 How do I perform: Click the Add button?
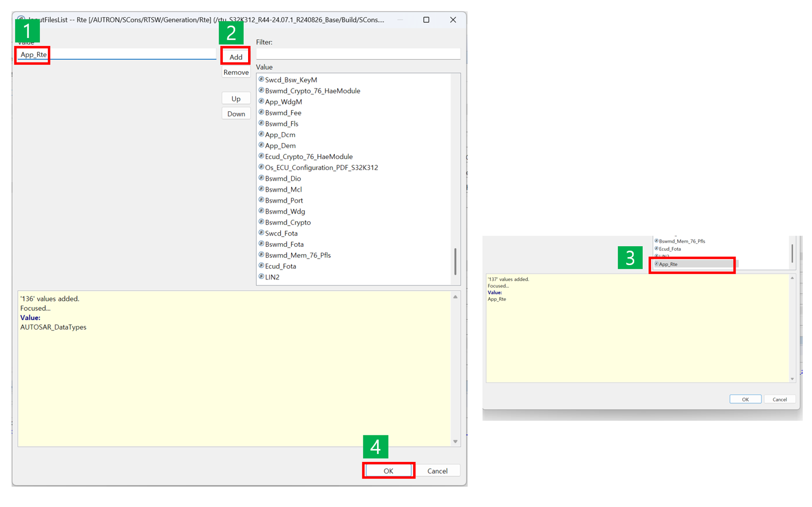pyautogui.click(x=235, y=57)
